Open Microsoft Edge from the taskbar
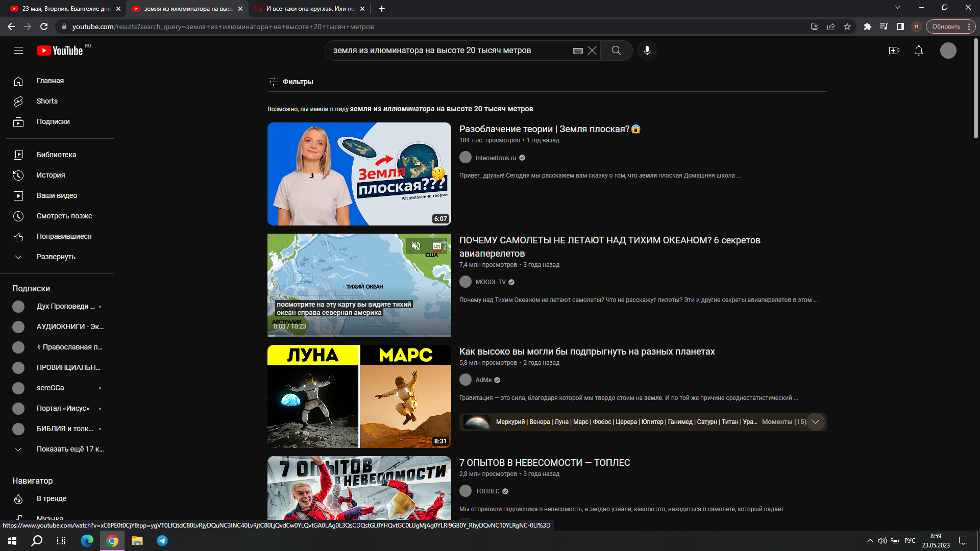Image resolution: width=980 pixels, height=551 pixels. pos(87,541)
